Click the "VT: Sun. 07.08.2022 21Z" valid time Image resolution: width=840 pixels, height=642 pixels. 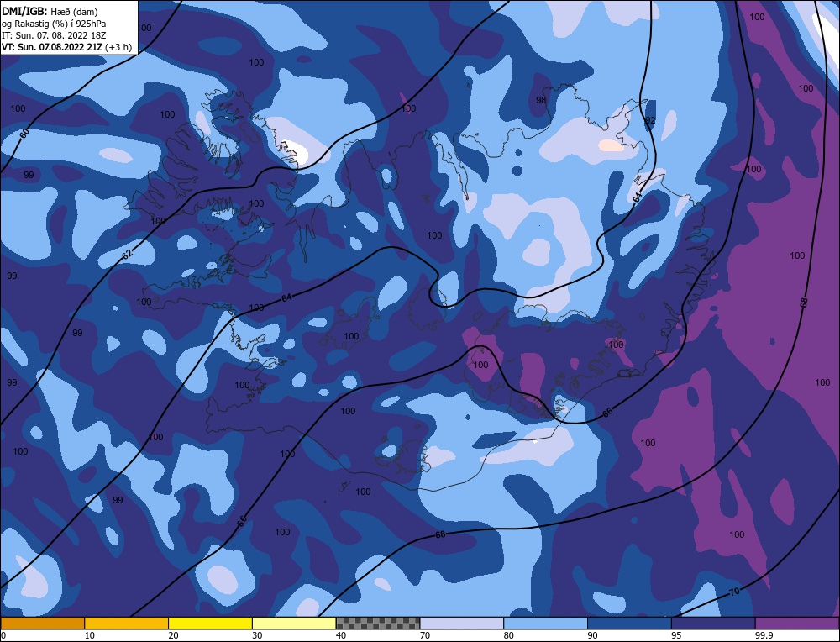pyautogui.click(x=52, y=47)
